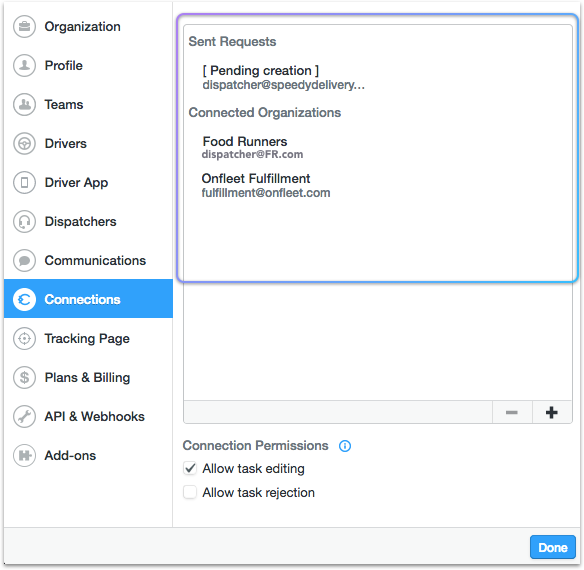Go to Tracking Page settings
Image resolution: width=584 pixels, height=570 pixels.
pos(88,339)
